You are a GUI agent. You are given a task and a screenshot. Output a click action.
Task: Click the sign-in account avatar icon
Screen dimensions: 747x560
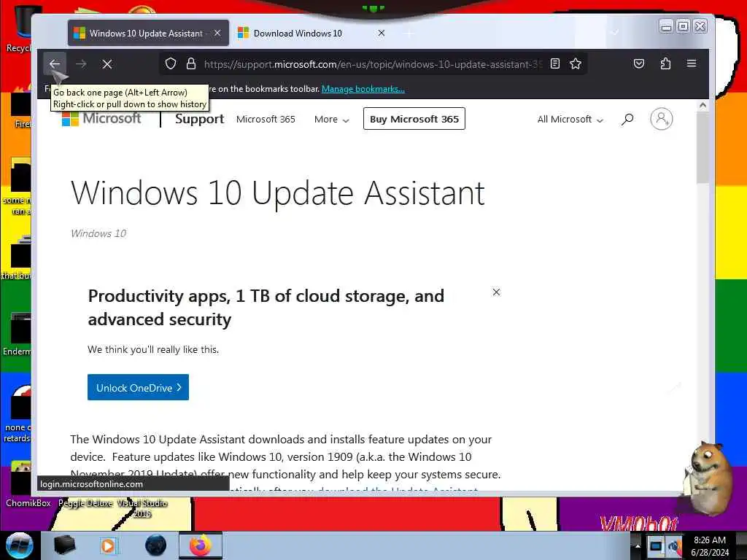(x=661, y=119)
